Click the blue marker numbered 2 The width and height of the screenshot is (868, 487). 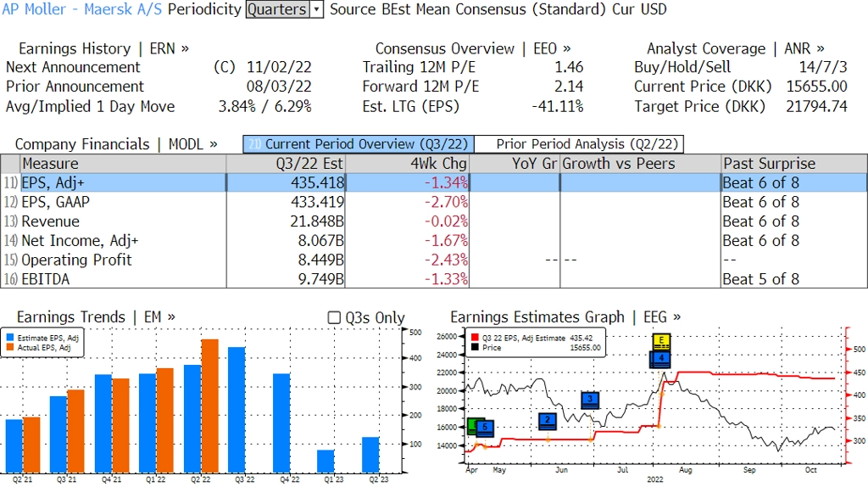click(548, 421)
